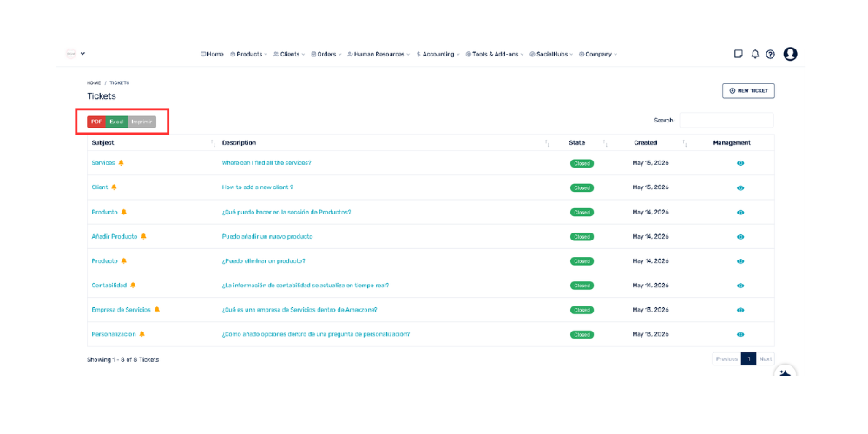This screenshot has height=434, width=868.
Task: Focus the Search input field
Action: click(727, 120)
